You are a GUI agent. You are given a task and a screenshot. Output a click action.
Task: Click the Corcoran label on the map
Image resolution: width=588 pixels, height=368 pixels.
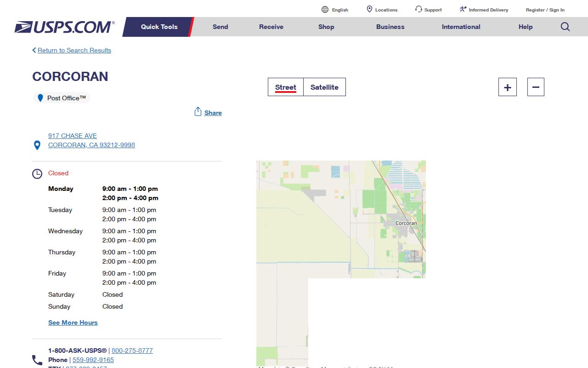tap(407, 223)
